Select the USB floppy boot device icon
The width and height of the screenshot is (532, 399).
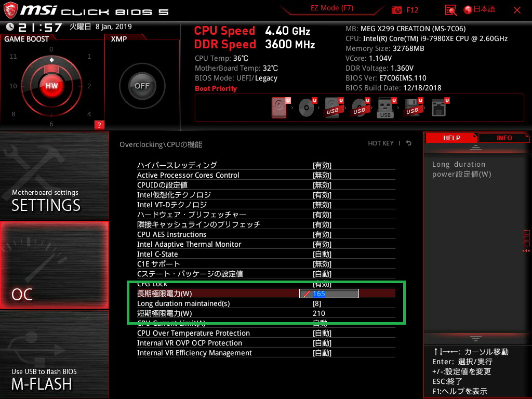[413, 108]
